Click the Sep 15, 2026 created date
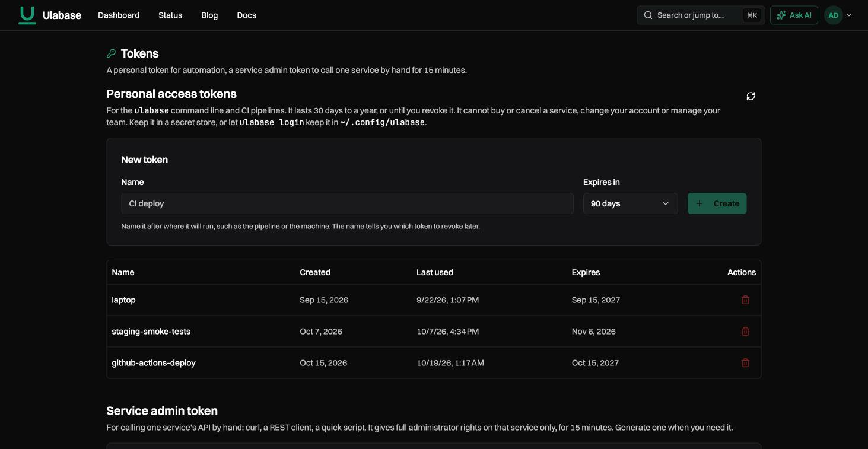Viewport: 868px width, 449px height. [x=324, y=300]
